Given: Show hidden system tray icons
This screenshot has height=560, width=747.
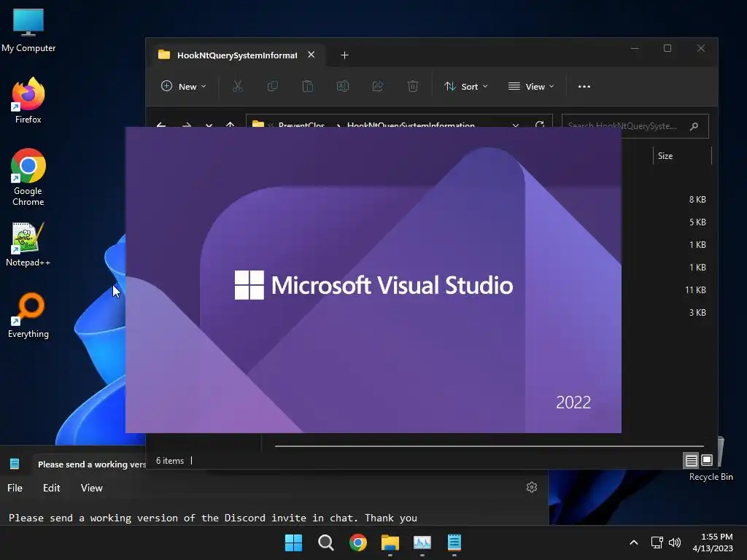Looking at the screenshot, I should tap(634, 542).
